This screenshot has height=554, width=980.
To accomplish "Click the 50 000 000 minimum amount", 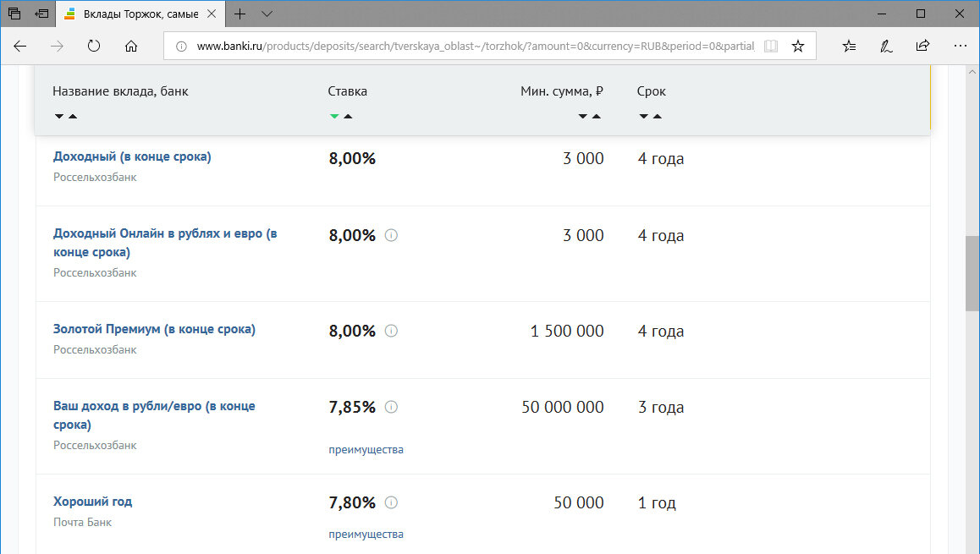I will pyautogui.click(x=563, y=407).
